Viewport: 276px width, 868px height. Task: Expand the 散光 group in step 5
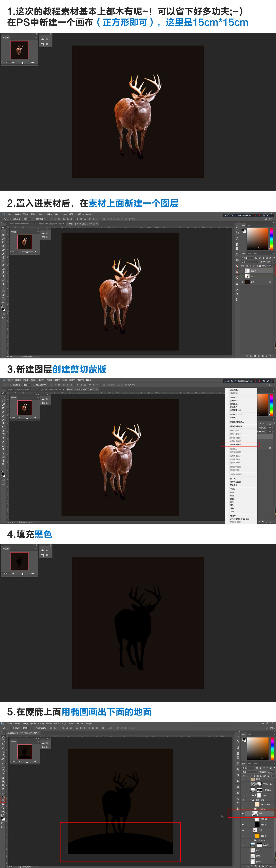coord(251,796)
